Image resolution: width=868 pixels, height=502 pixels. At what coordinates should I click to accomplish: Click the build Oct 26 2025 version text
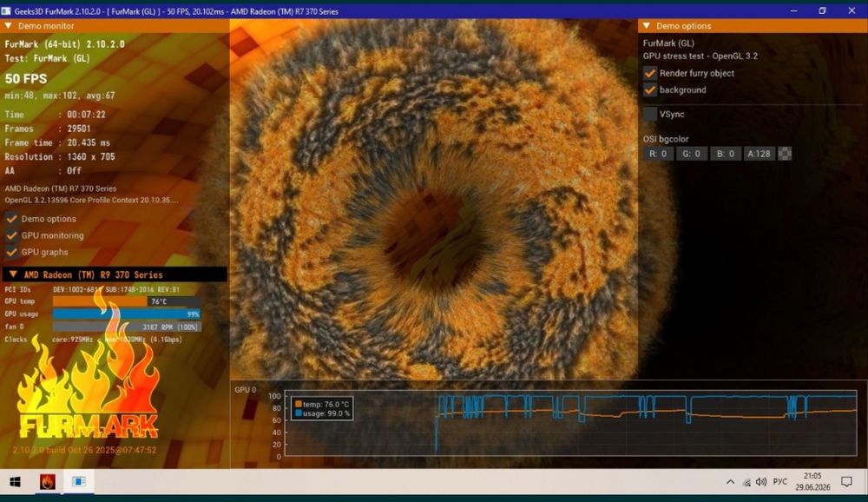pyautogui.click(x=85, y=450)
